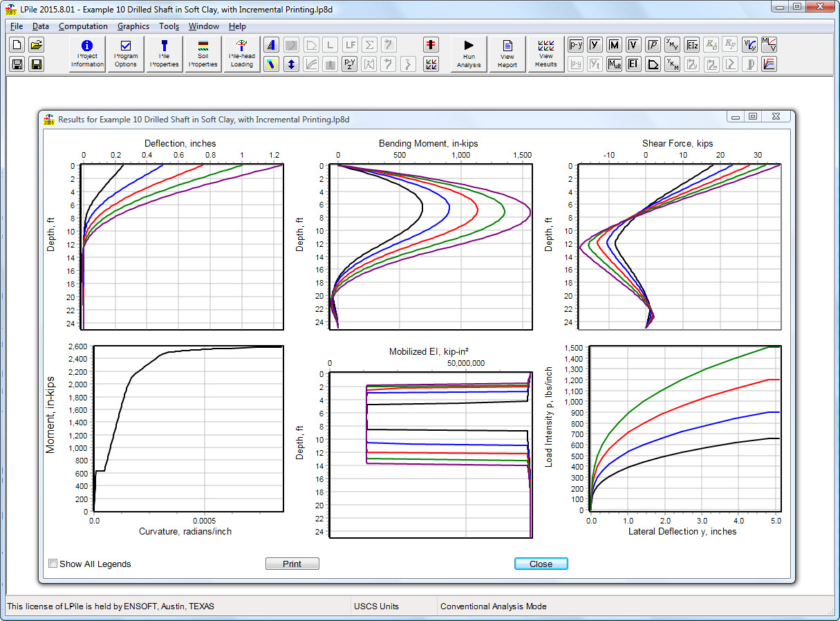Click the new file icon

coord(17,45)
